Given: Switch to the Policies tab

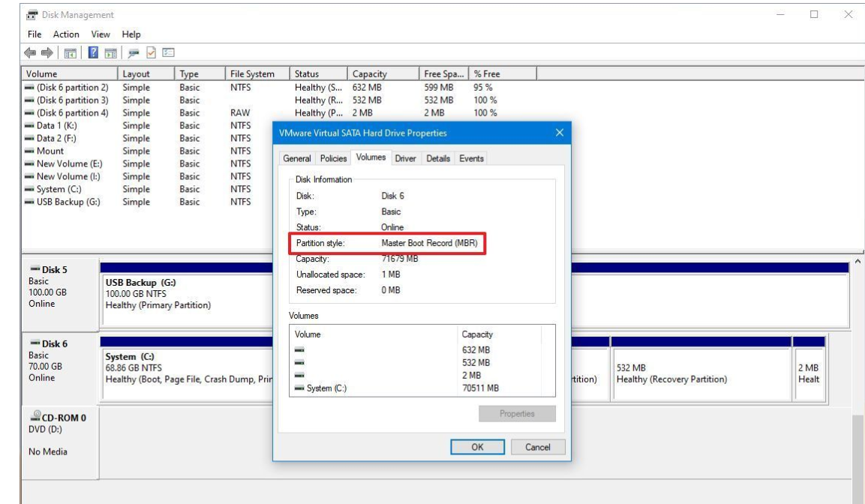Looking at the screenshot, I should (333, 158).
